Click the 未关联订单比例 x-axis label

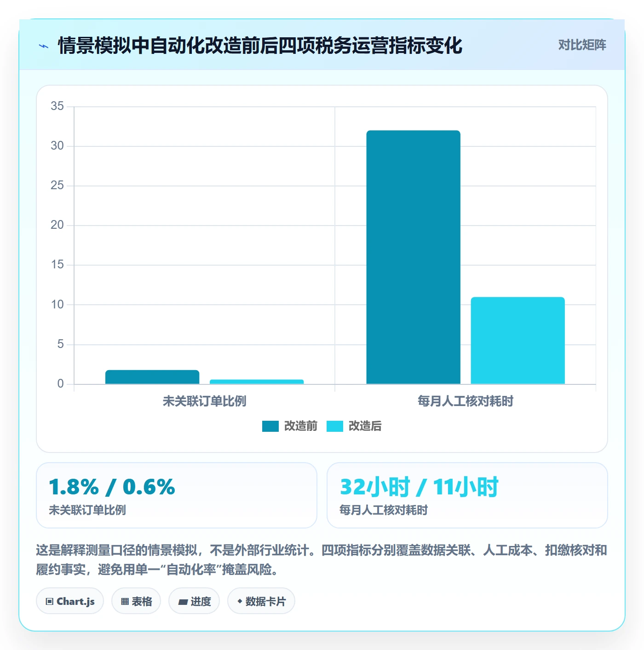click(x=205, y=401)
